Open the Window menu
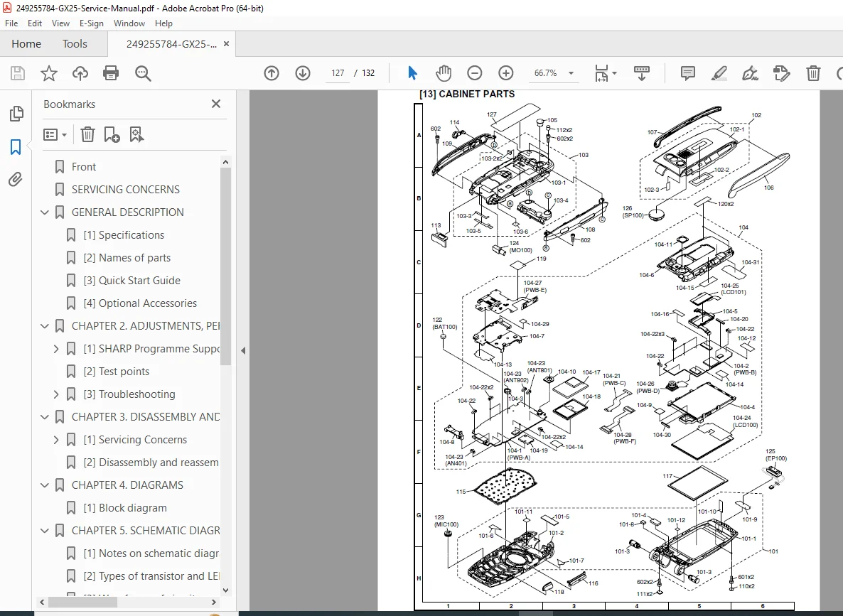 click(x=129, y=23)
